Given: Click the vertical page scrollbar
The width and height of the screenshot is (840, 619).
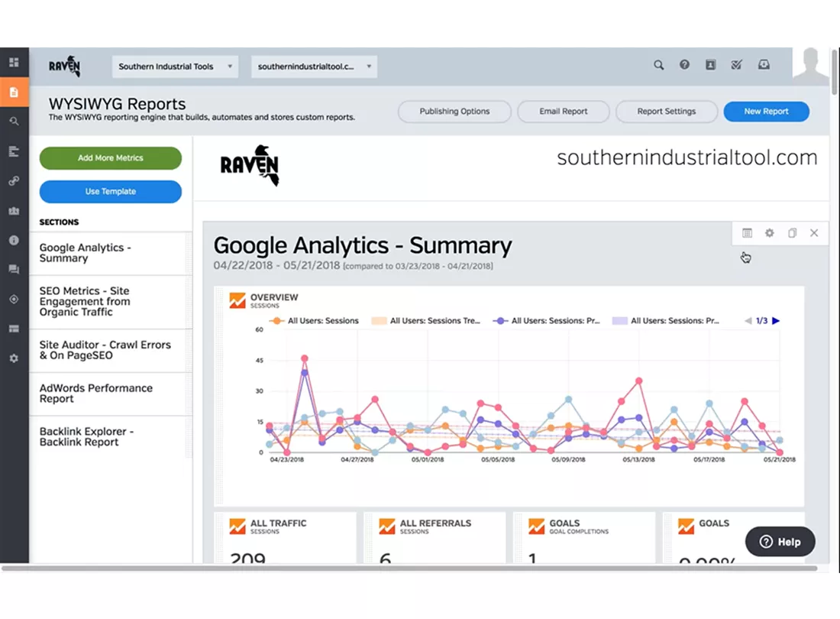Looking at the screenshot, I should [835, 73].
